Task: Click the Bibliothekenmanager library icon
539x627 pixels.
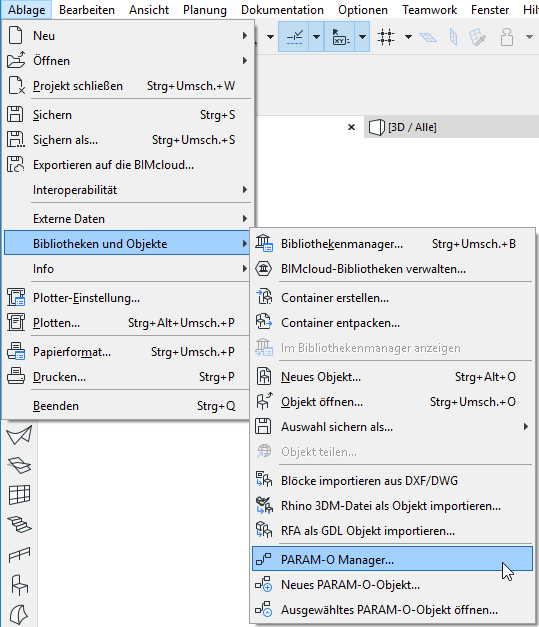Action: coord(264,243)
